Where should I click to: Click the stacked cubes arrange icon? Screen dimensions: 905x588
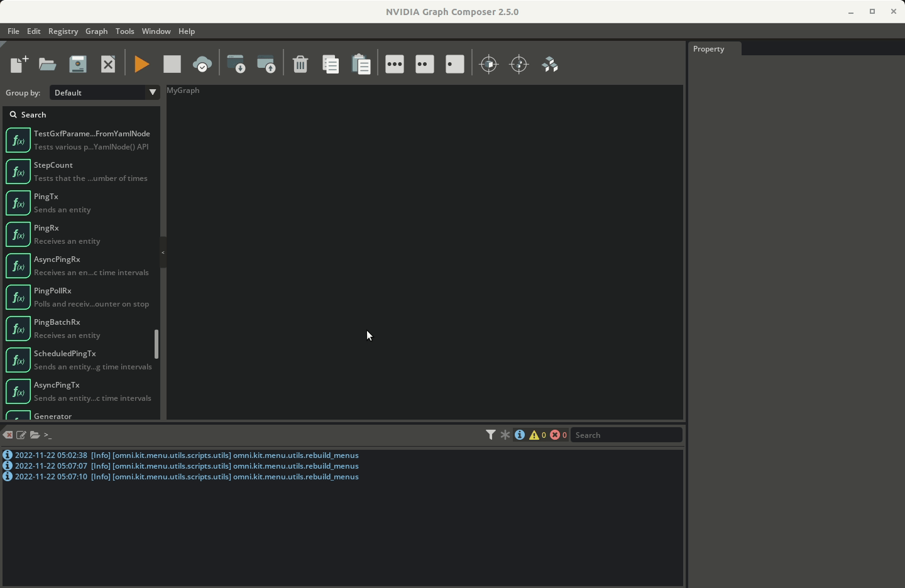pyautogui.click(x=550, y=64)
